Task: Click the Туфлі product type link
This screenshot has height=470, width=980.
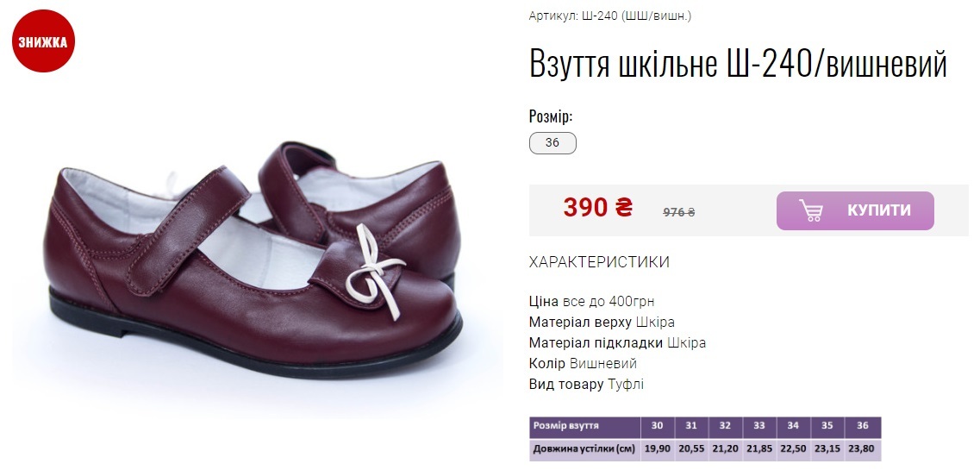Action: 626,385
